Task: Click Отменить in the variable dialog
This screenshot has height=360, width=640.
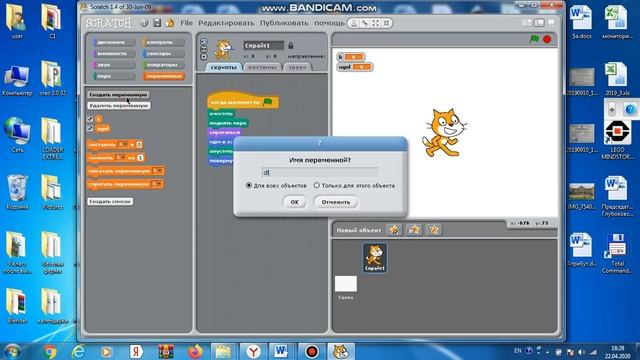Action: tap(336, 202)
